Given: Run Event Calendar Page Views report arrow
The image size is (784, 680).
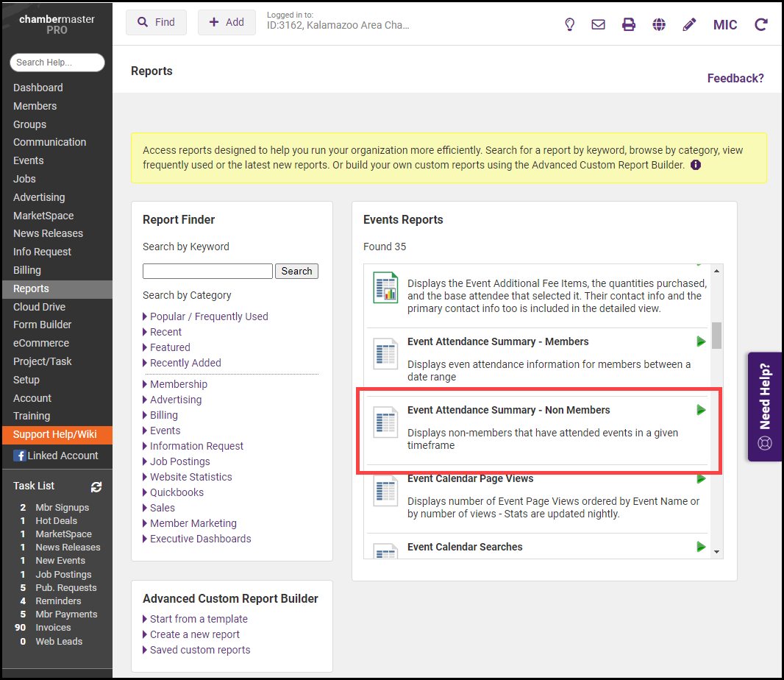Looking at the screenshot, I should click(701, 479).
